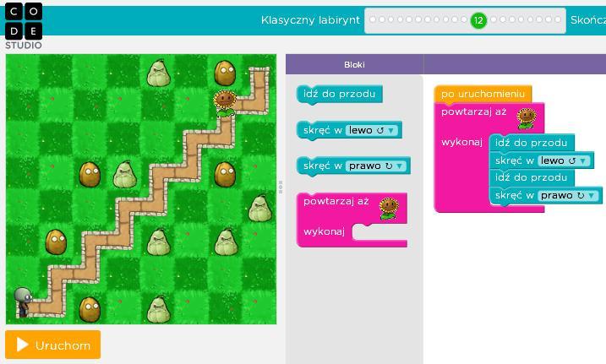Click the sunflower goal in the maze
Image resolution: width=606 pixels, height=364 pixels.
coord(226,103)
